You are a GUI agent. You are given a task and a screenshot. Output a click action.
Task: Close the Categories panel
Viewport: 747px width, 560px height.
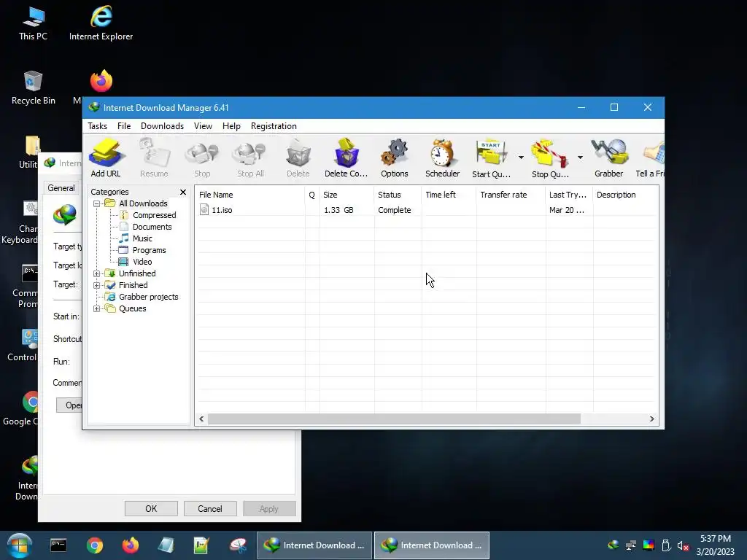pyautogui.click(x=183, y=192)
